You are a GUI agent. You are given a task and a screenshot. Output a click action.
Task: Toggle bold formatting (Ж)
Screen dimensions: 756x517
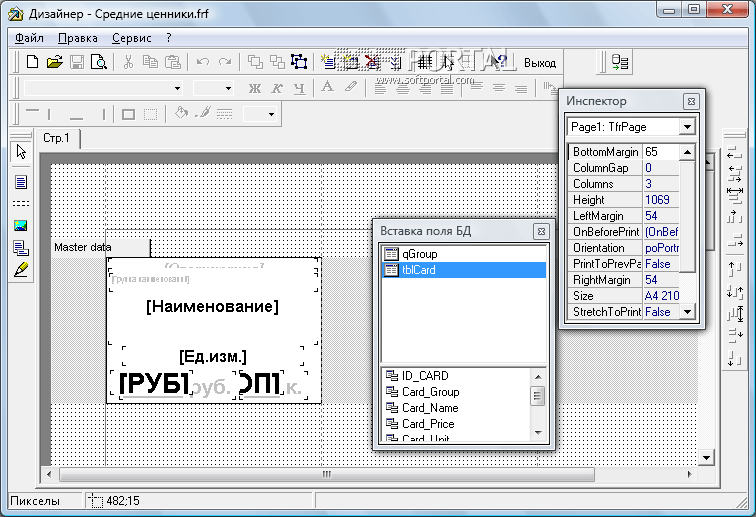[255, 88]
